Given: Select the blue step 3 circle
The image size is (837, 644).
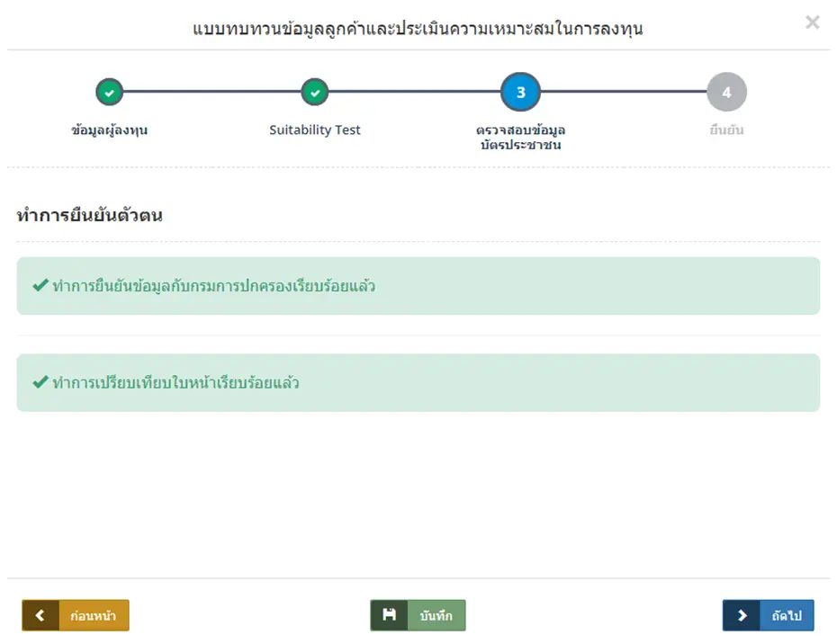Looking at the screenshot, I should point(520,92).
